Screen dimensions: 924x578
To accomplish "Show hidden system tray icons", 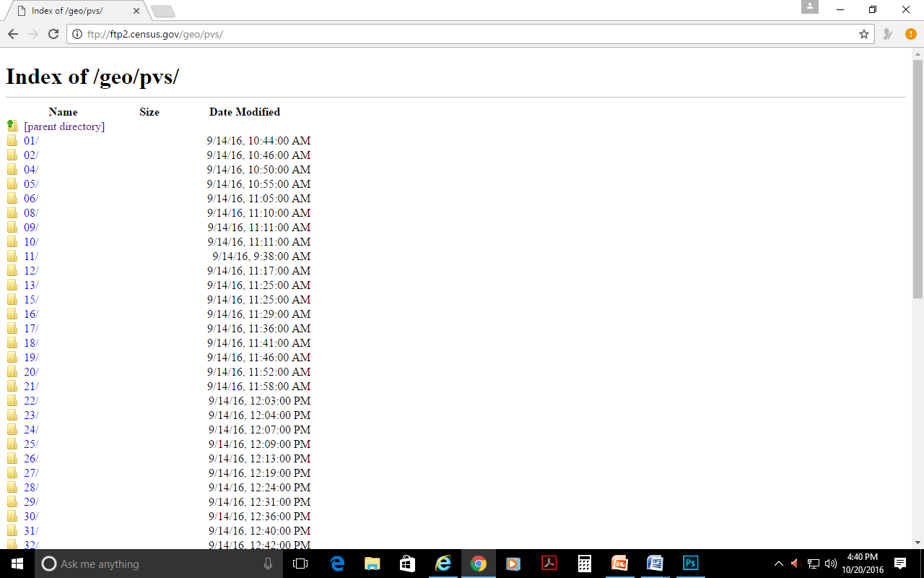I will [x=778, y=564].
